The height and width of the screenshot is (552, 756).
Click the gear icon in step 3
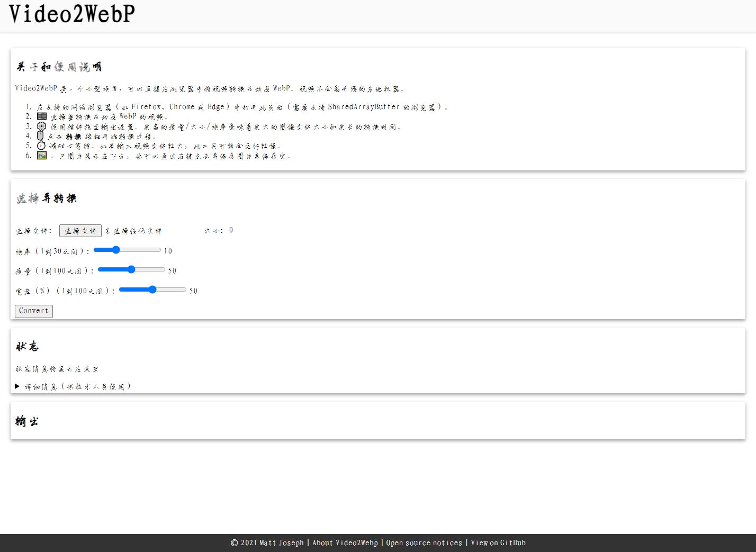(42, 126)
